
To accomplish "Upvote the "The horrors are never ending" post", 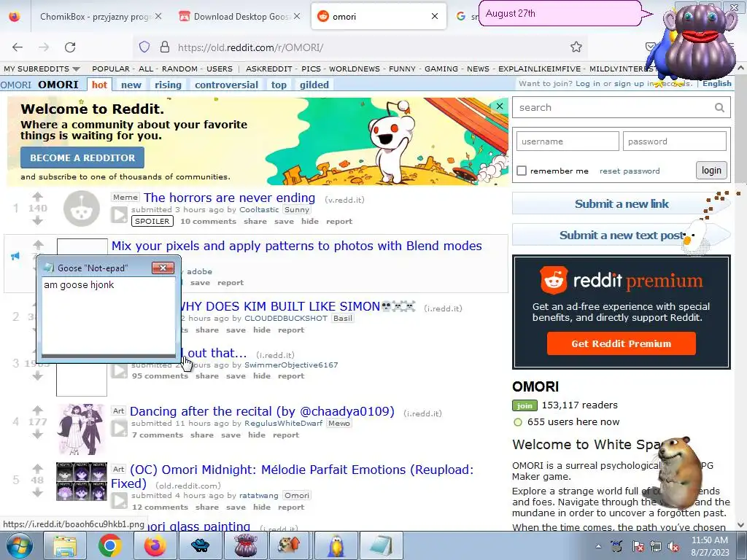I will tap(38, 196).
